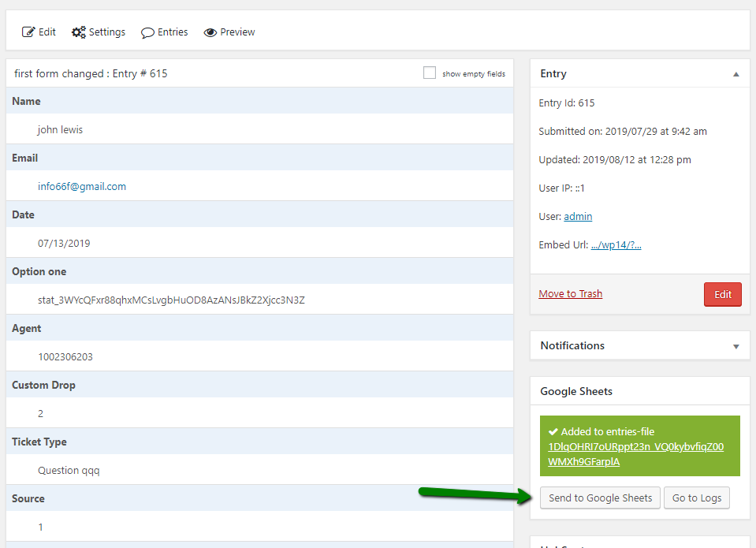Viewport: 756px width, 548px height.
Task: Collapse the Entry panel with the arrow
Action: click(736, 74)
